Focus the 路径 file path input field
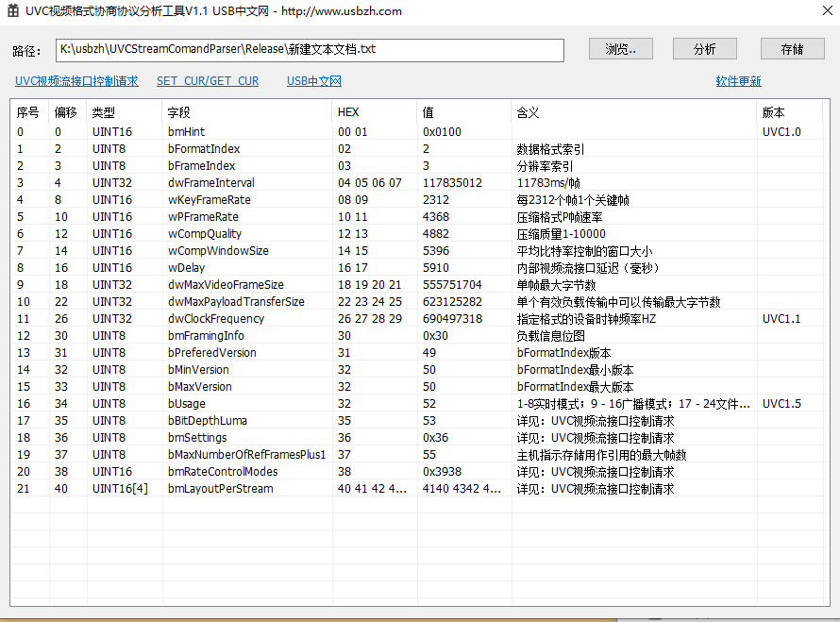This screenshot has height=622, width=840. point(310,49)
